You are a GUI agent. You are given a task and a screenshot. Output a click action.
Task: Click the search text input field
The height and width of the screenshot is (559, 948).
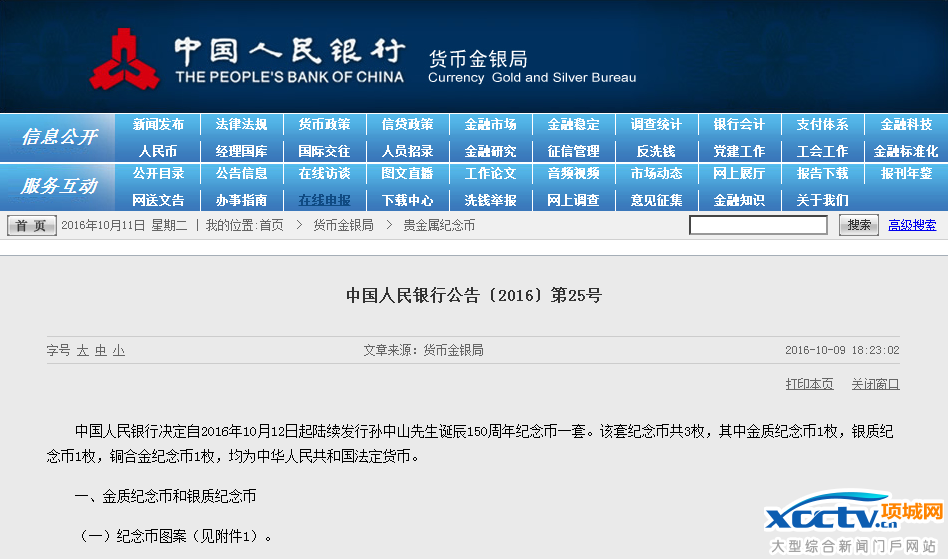tap(758, 226)
